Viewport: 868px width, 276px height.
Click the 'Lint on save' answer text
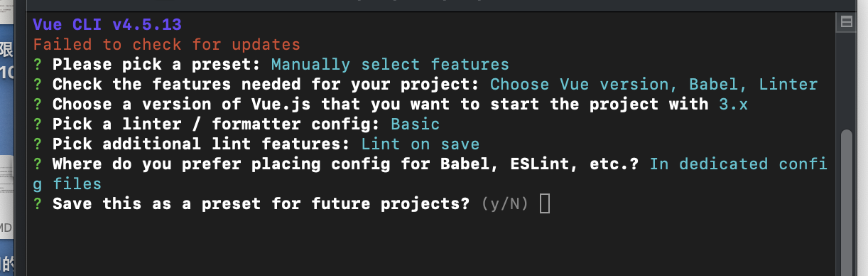420,144
